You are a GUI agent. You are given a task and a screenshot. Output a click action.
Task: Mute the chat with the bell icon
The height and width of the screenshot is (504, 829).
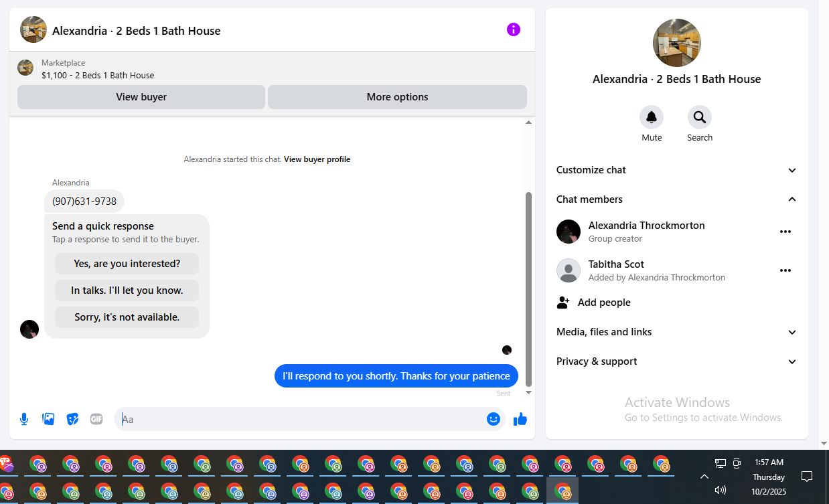(652, 118)
